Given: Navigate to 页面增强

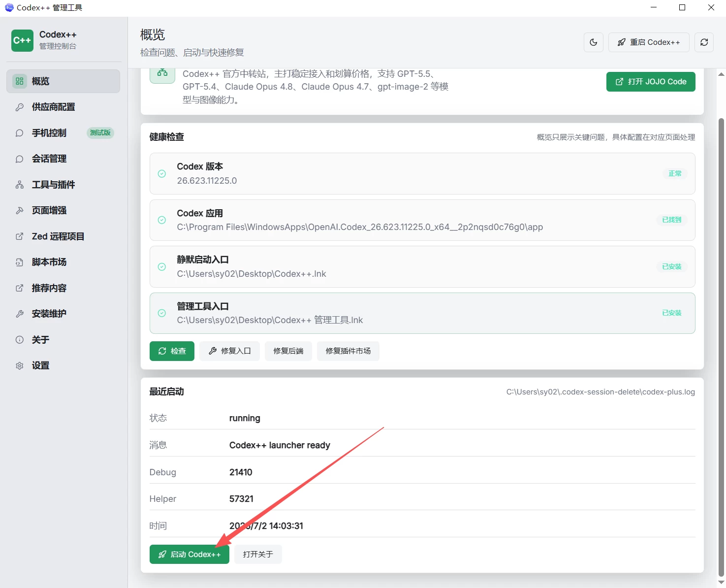Looking at the screenshot, I should 63,210.
